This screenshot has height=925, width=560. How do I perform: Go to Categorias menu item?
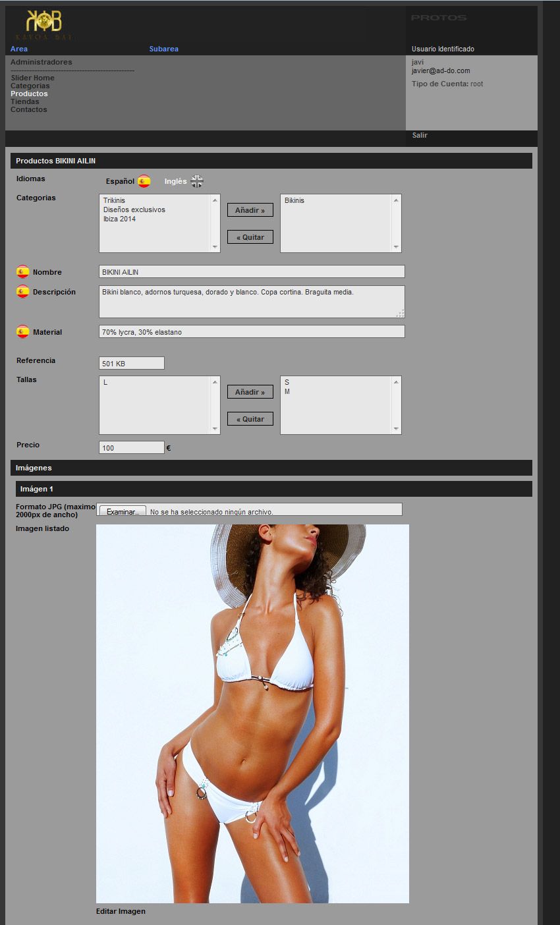[x=30, y=86]
